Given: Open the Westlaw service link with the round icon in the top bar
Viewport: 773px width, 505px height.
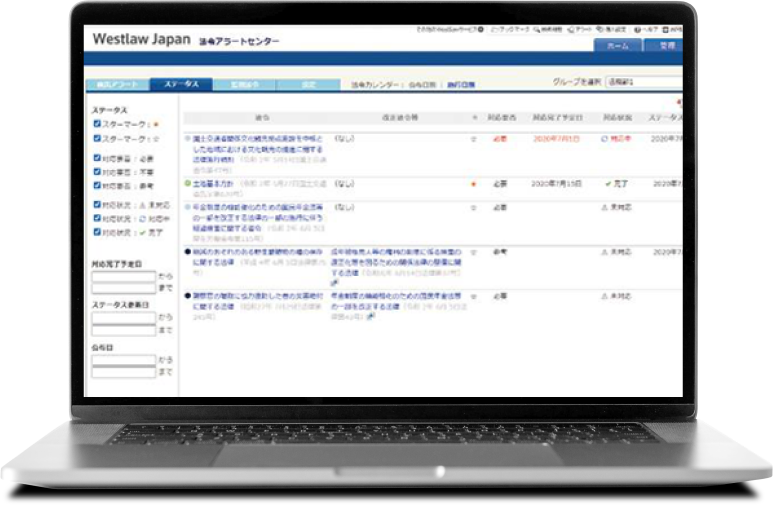Looking at the screenshot, I should pos(450,30).
